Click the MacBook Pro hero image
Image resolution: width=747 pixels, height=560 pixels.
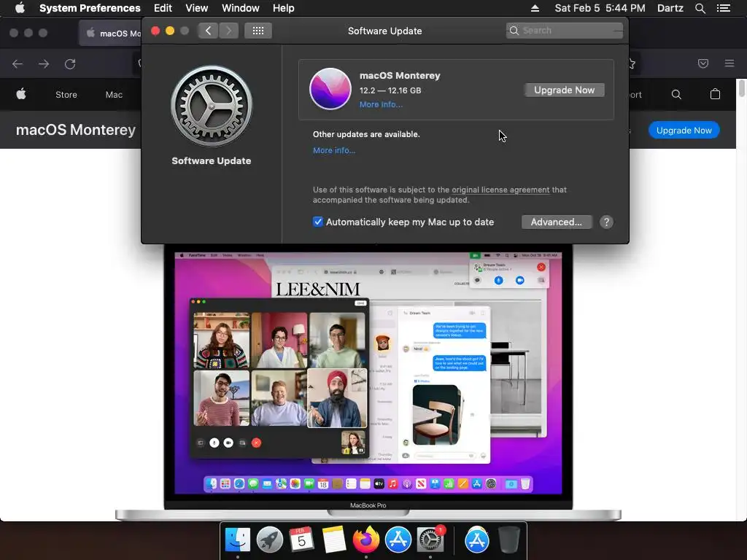[x=368, y=382]
